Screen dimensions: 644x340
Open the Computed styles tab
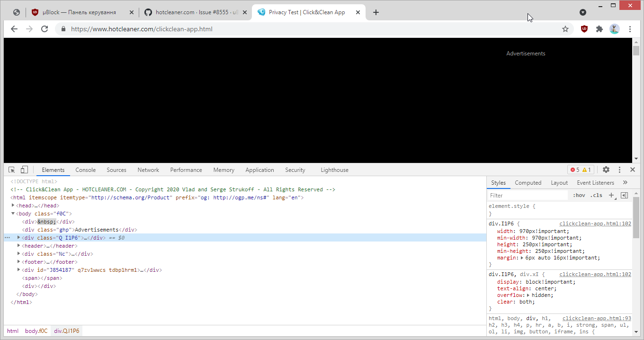[528, 182]
